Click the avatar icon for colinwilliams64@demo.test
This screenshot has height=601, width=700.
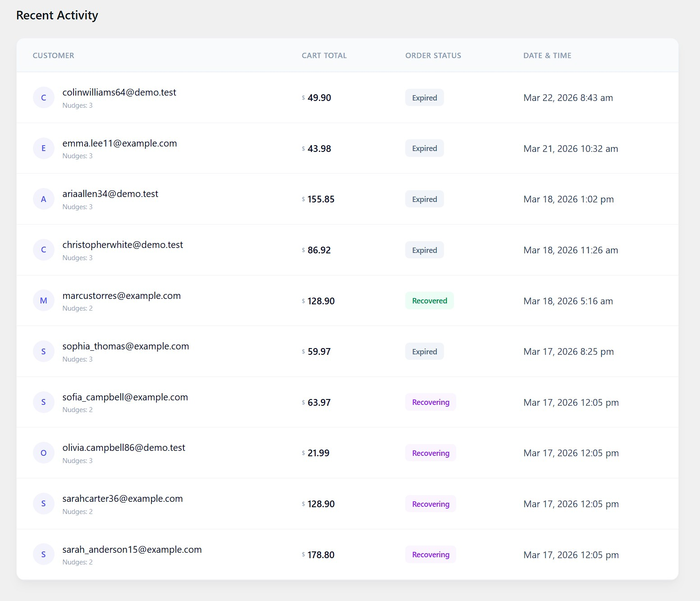(44, 97)
